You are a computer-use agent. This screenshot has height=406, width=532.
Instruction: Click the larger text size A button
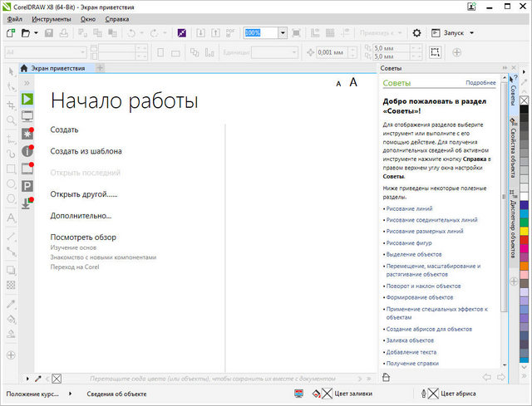pos(353,82)
